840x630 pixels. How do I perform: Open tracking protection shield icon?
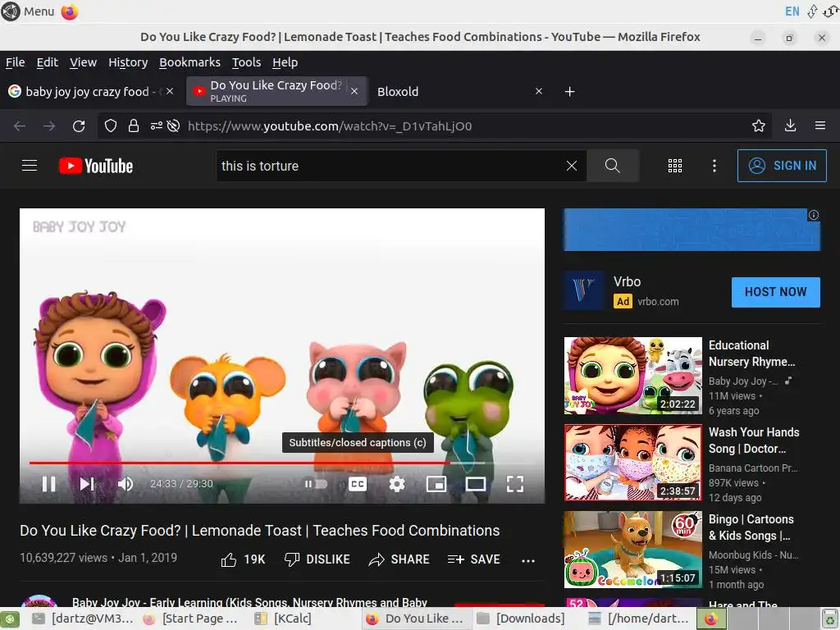(111, 126)
